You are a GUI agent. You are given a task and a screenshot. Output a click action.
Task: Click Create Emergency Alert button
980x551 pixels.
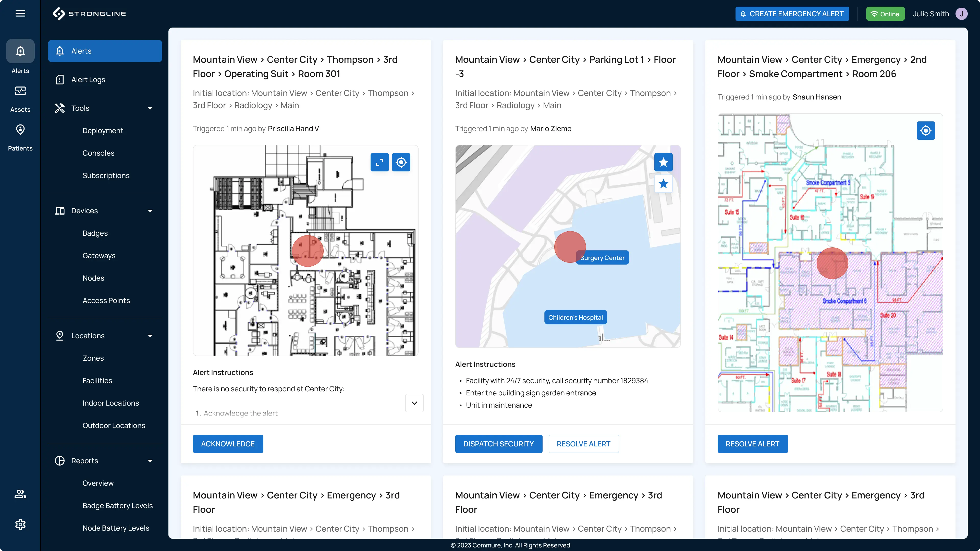click(x=792, y=14)
